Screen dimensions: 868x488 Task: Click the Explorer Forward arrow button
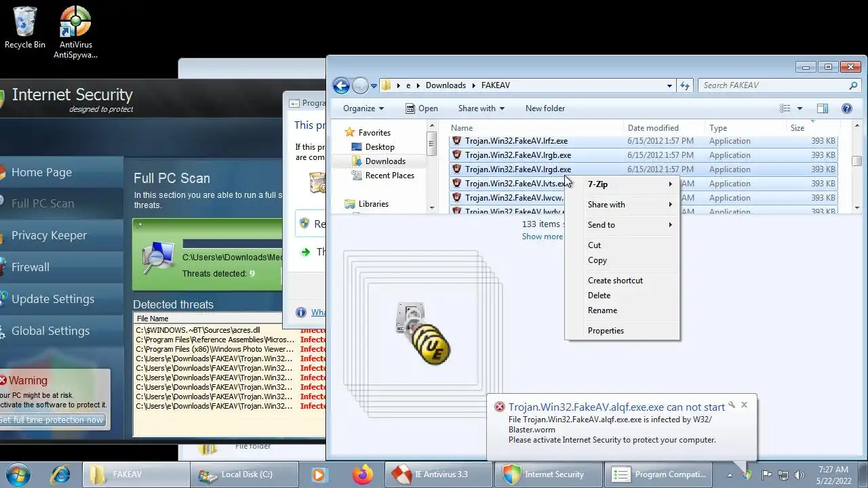point(360,85)
